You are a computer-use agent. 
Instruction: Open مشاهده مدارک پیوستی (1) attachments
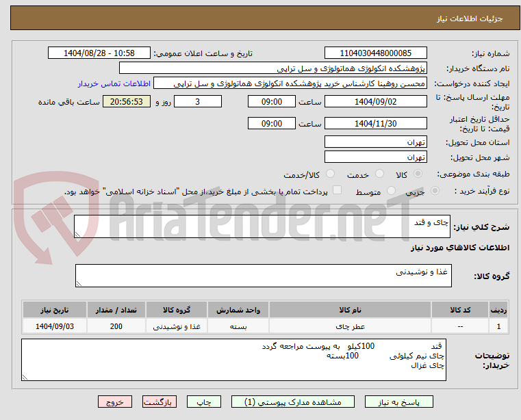click(x=293, y=402)
